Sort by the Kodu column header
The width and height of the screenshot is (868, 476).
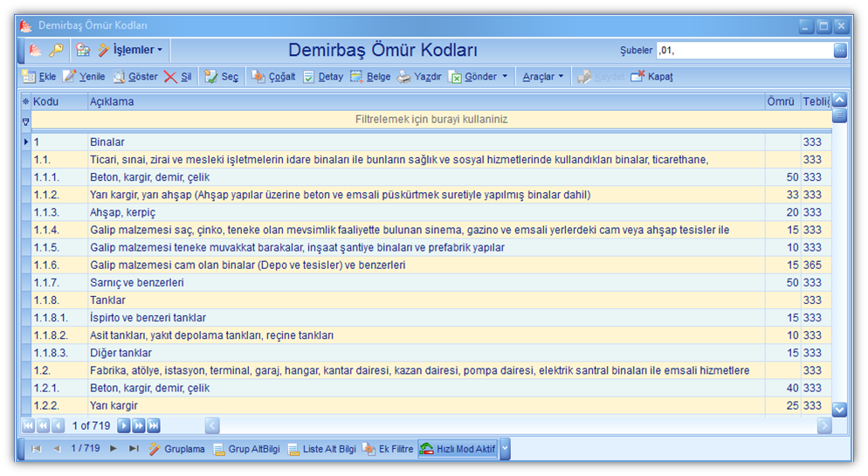(x=59, y=102)
